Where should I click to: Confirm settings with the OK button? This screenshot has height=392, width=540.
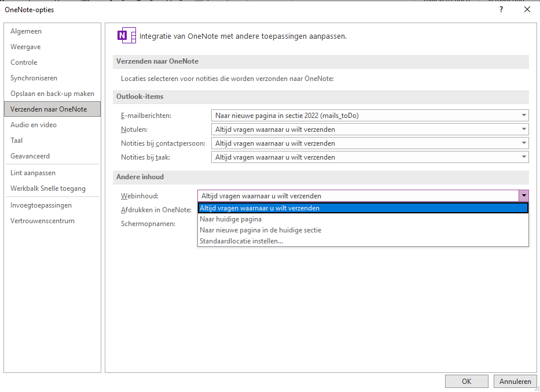coord(466,382)
